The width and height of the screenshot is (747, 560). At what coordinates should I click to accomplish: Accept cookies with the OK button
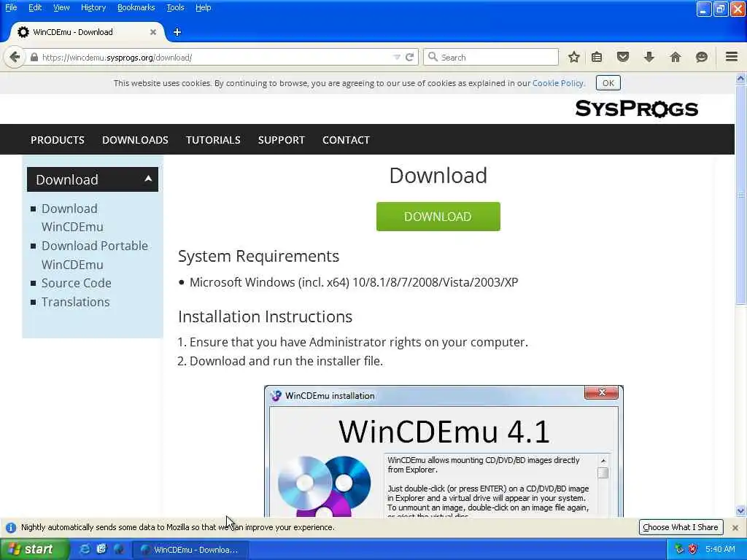click(608, 83)
